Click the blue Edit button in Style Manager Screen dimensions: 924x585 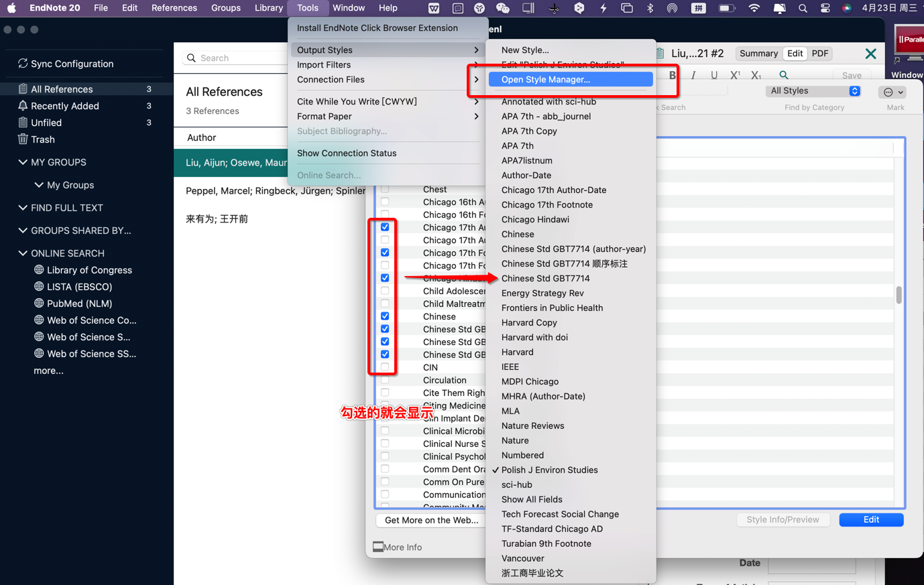point(871,519)
